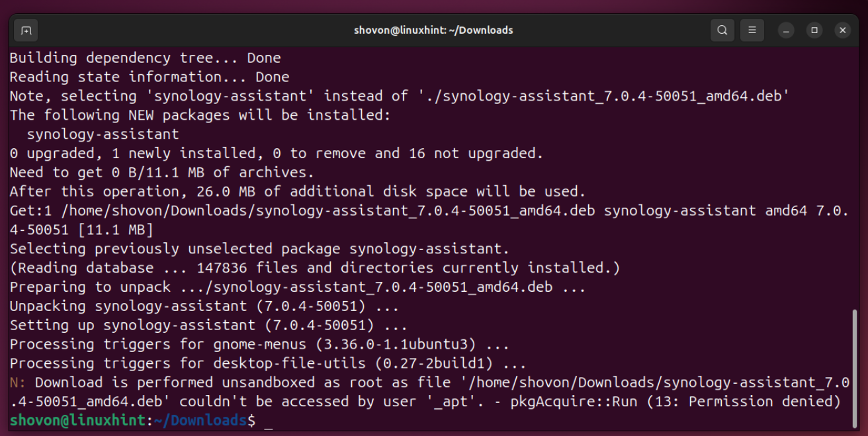Click 'Selecting previously unselected package' line
868x436 pixels.
pyautogui.click(x=260, y=249)
